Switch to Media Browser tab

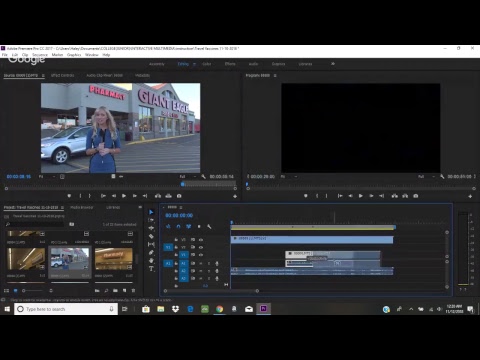[82, 207]
